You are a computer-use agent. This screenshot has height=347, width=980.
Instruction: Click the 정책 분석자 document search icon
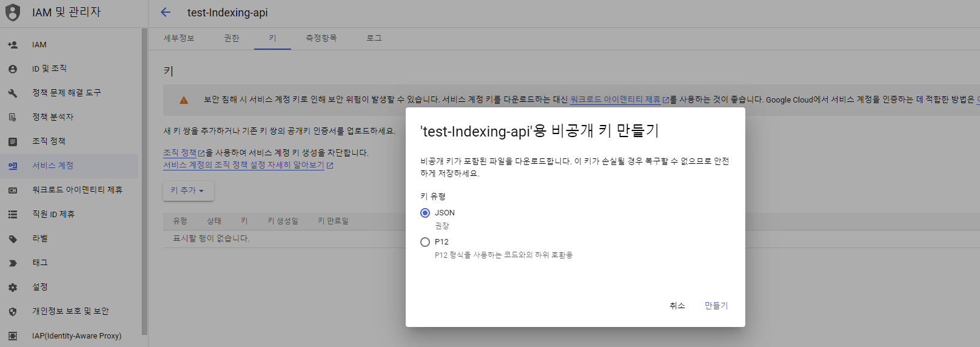pos(13,118)
